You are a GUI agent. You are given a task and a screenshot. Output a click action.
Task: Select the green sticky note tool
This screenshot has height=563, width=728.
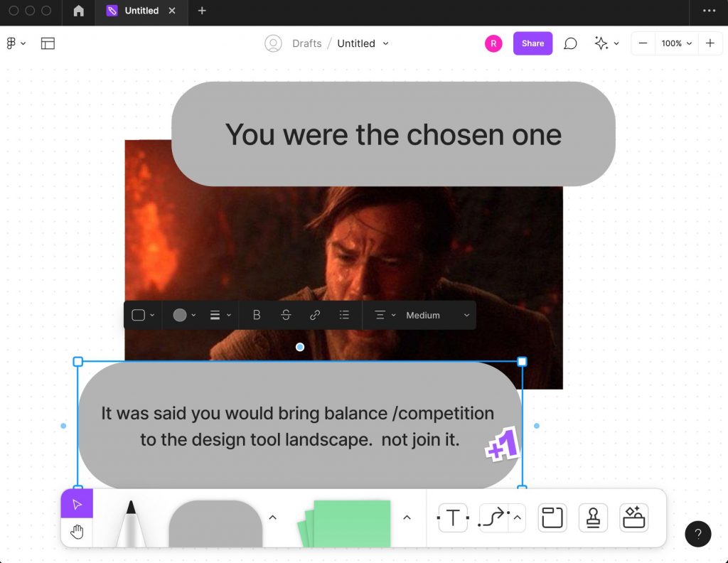[345, 523]
